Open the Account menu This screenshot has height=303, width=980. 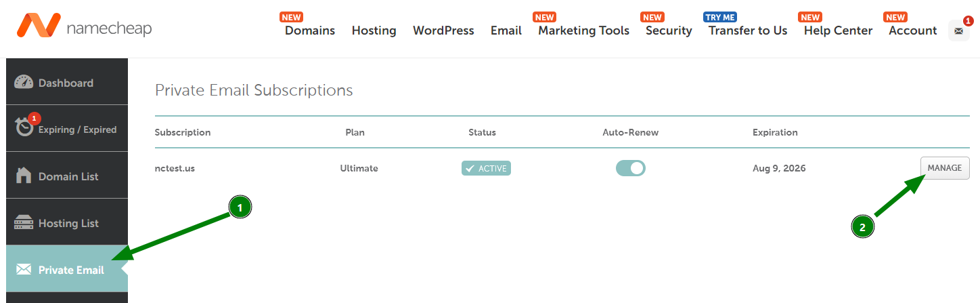pos(912,31)
